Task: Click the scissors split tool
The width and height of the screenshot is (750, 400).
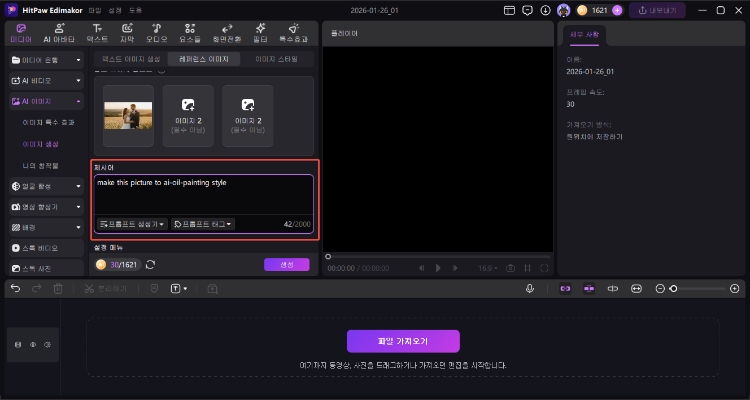Action: tap(89, 289)
